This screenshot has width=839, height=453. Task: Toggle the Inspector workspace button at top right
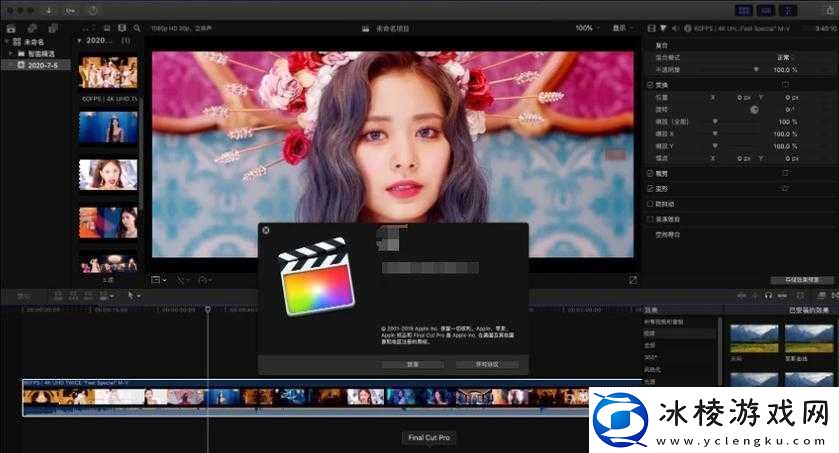(787, 10)
